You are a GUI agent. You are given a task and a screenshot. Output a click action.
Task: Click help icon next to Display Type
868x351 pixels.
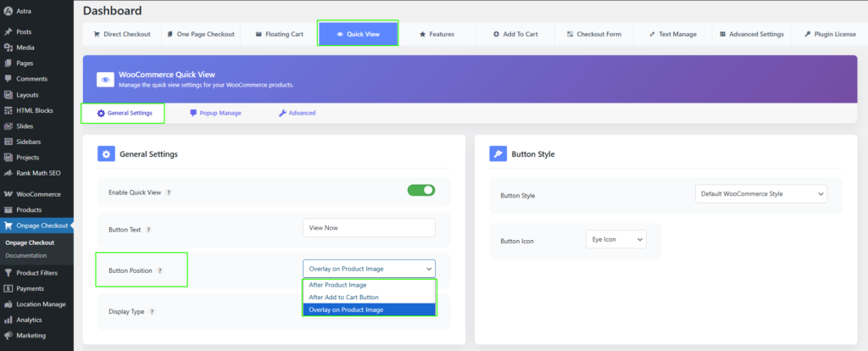[x=153, y=311]
